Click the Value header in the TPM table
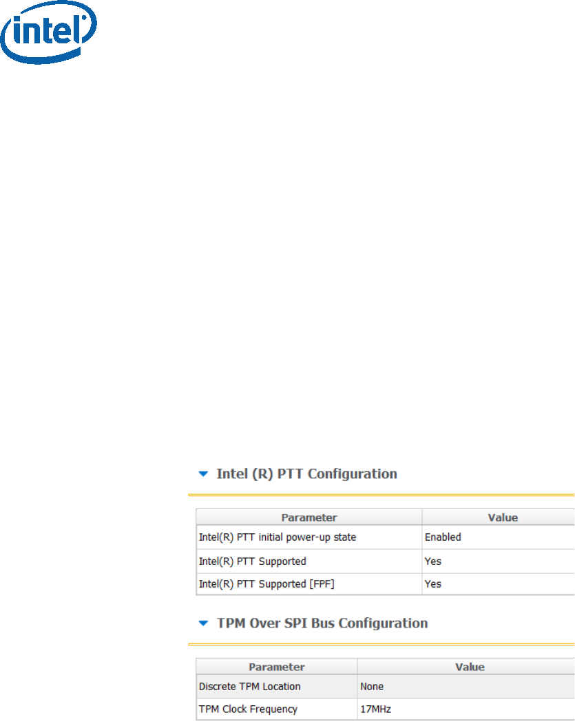 466,667
